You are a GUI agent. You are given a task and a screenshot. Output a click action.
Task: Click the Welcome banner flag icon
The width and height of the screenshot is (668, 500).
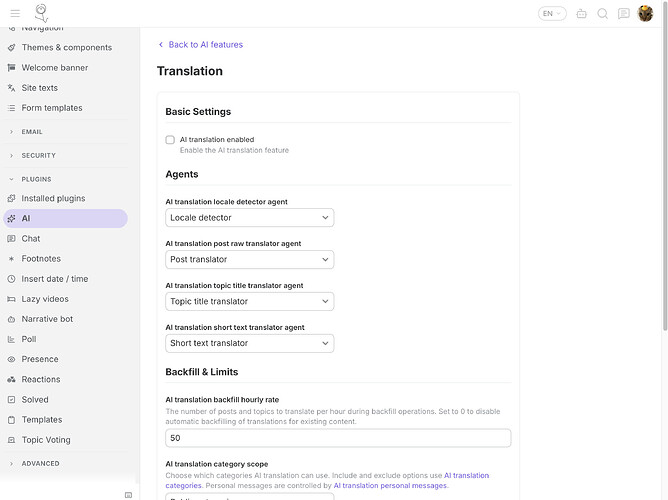point(12,68)
